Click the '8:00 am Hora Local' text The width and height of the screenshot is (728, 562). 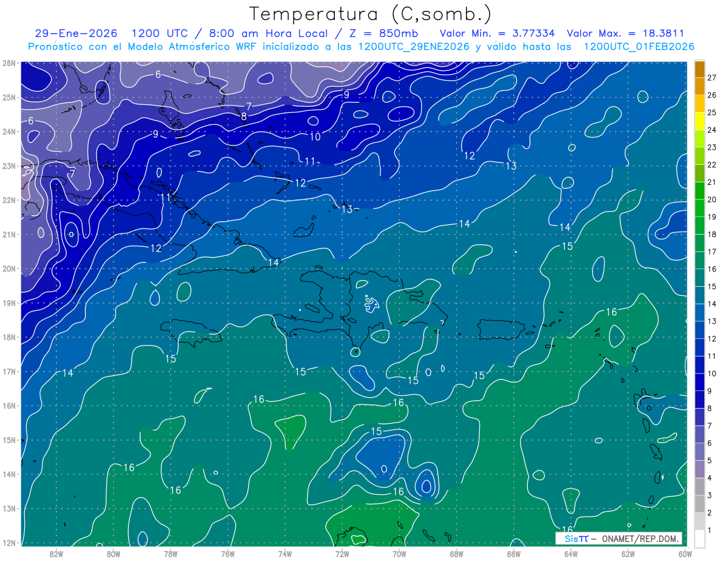[268, 33]
